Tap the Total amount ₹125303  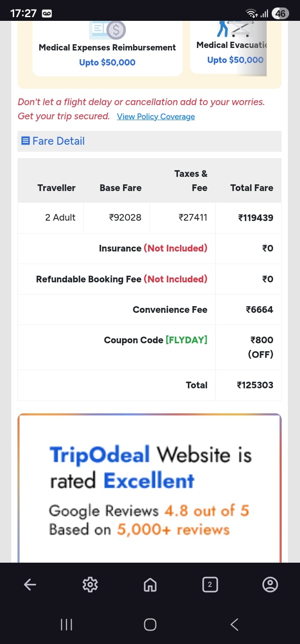pyautogui.click(x=255, y=385)
